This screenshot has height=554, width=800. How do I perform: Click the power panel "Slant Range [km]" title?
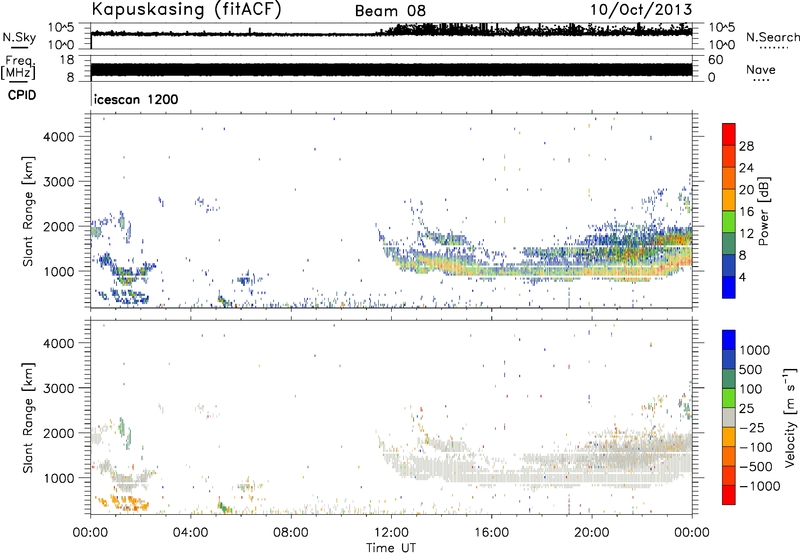(x=28, y=211)
